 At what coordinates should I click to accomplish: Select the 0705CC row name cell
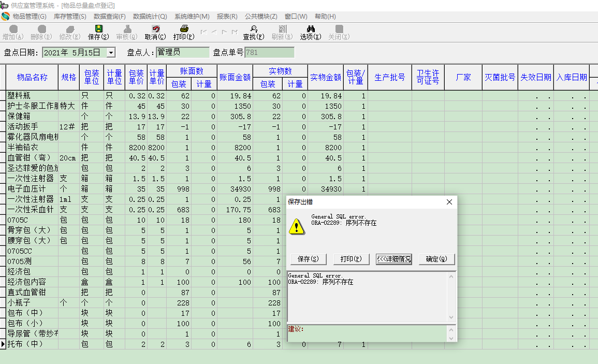click(x=33, y=251)
